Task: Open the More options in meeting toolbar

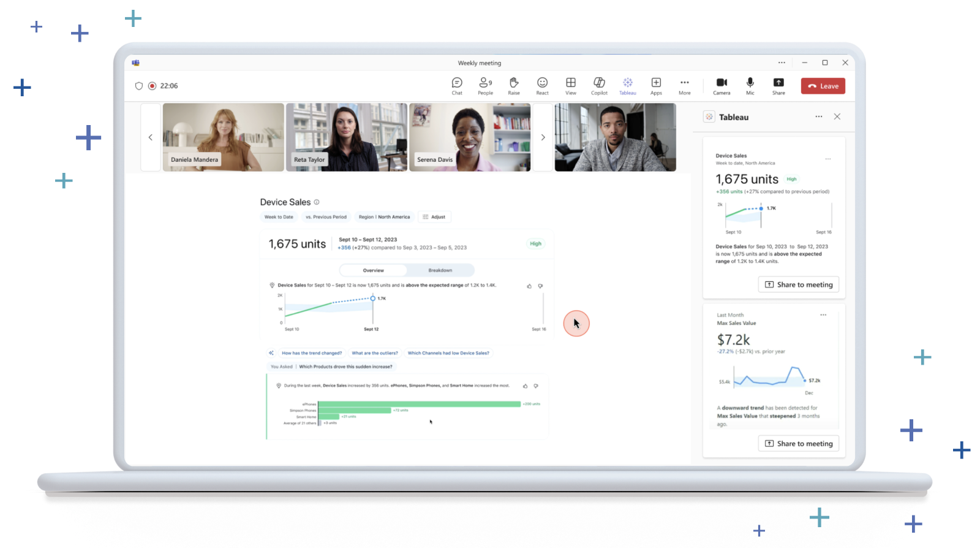Action: 684,86
